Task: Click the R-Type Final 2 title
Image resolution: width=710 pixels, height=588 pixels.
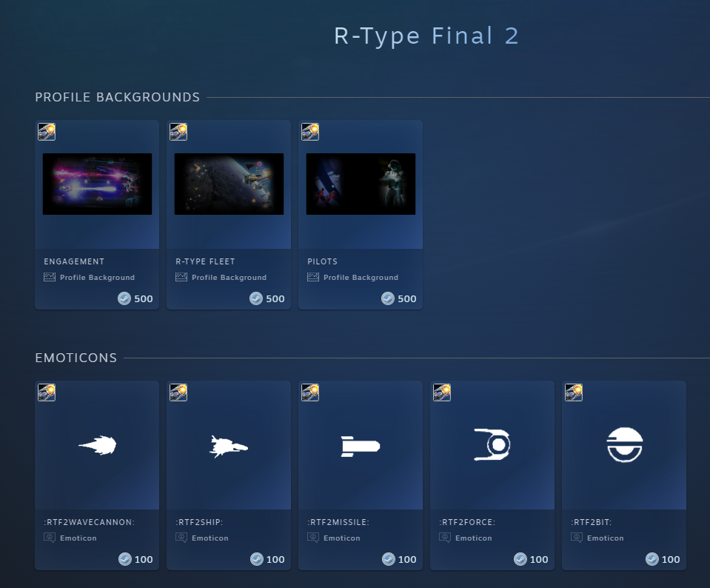Action: coord(426,36)
